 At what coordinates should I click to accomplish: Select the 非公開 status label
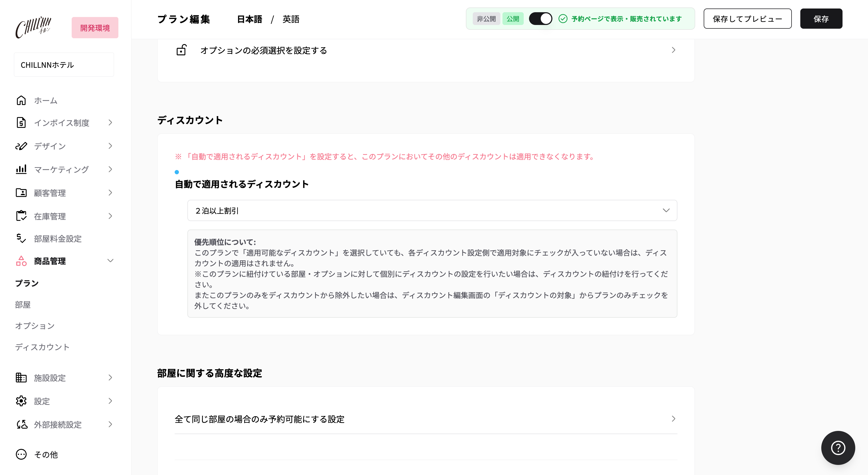pyautogui.click(x=486, y=19)
